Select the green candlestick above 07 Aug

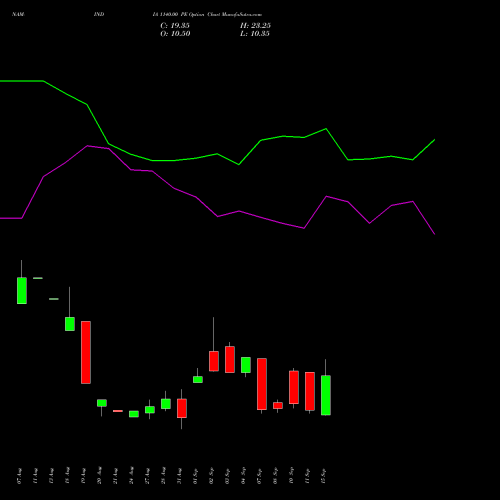(22, 290)
